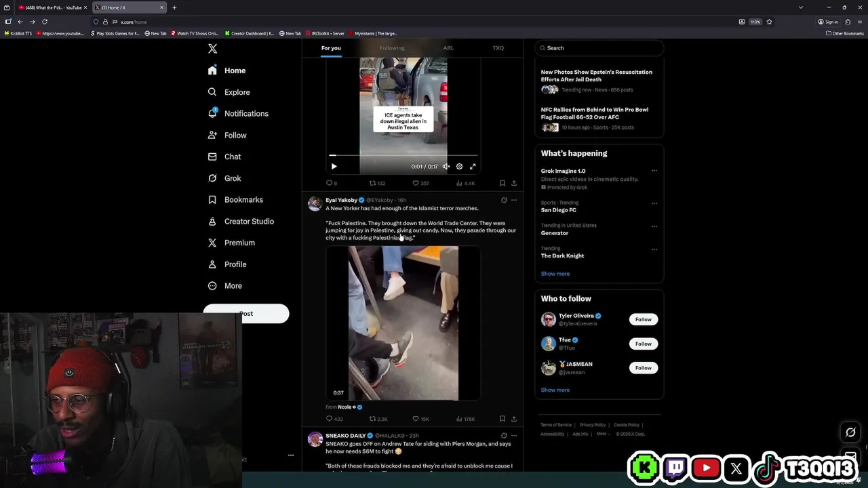Open Terms of Service link
Screen dimensions: 868x488
(x=556, y=425)
